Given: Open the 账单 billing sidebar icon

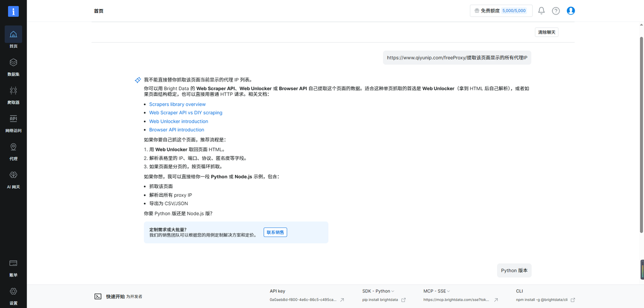Looking at the screenshot, I should point(13,263).
